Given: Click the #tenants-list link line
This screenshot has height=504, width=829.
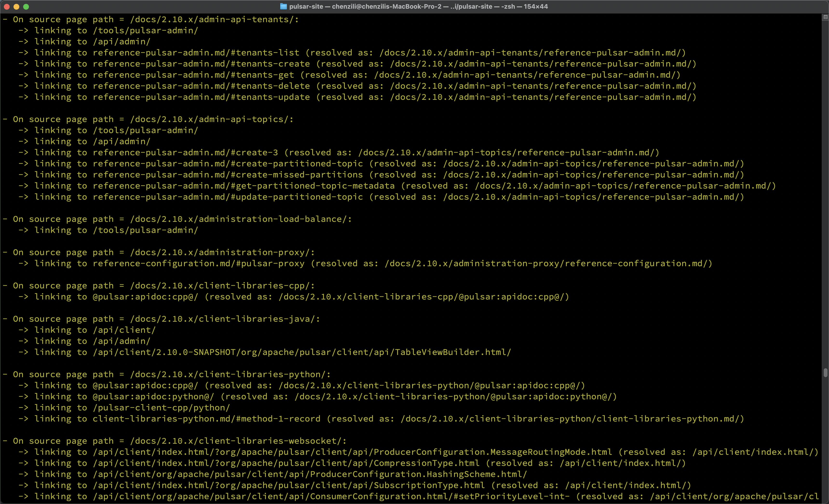Looking at the screenshot, I should coord(352,53).
